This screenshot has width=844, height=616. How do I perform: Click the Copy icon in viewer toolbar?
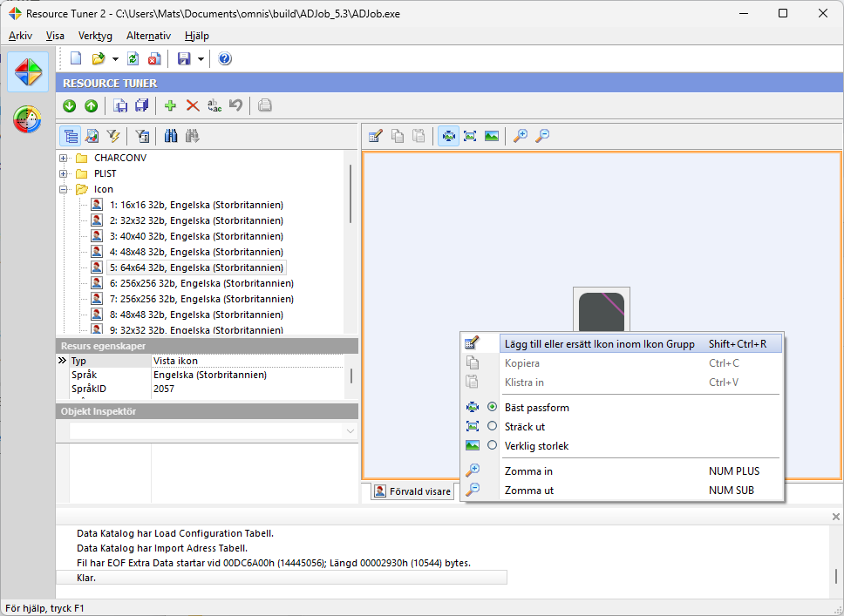(398, 136)
